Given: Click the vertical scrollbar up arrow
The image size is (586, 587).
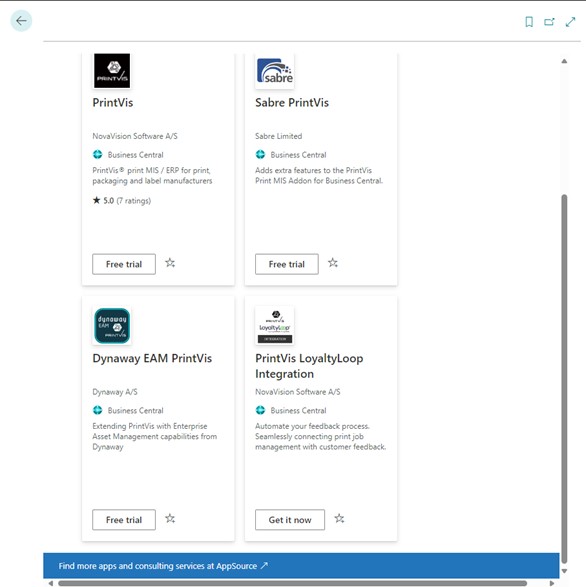Looking at the screenshot, I should click(x=564, y=61).
